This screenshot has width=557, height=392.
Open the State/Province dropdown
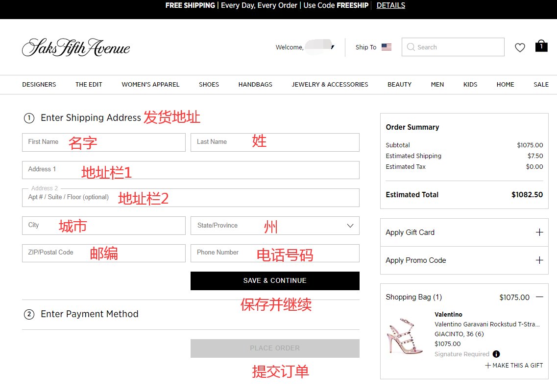275,226
